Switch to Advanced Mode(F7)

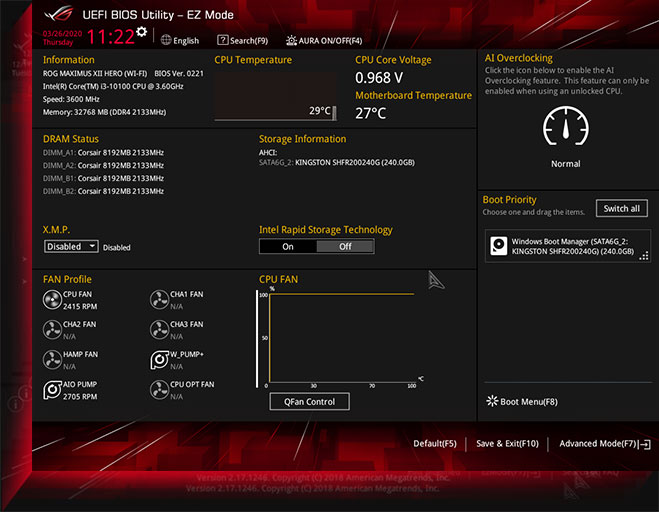(x=598, y=443)
